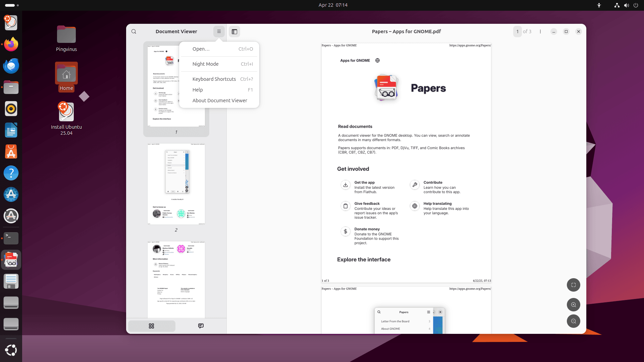This screenshot has width=644, height=362.
Task: Click the Give feedback link text
Action: pos(367,204)
